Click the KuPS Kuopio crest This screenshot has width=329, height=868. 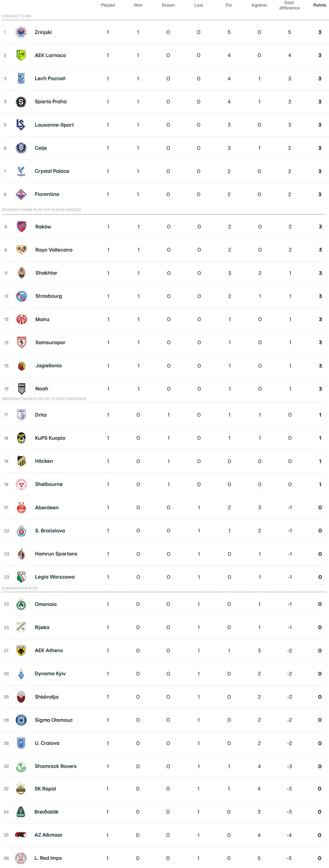pos(21,438)
